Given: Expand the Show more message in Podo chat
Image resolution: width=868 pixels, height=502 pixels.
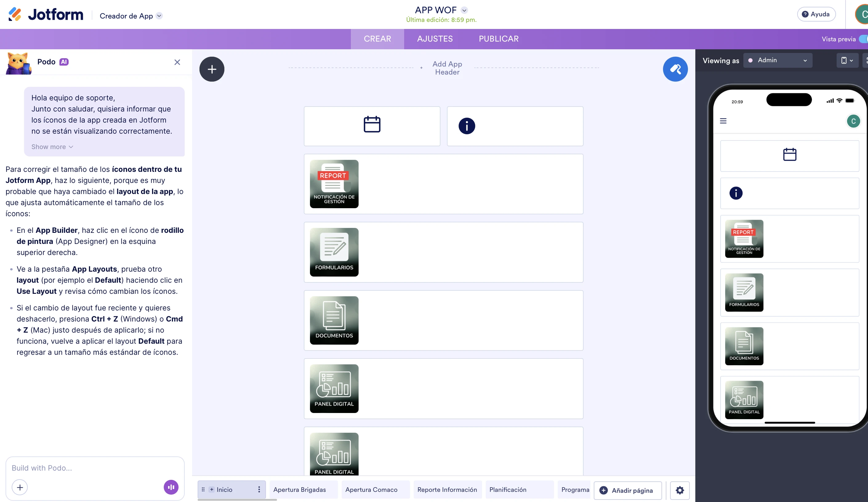Looking at the screenshot, I should 52,146.
